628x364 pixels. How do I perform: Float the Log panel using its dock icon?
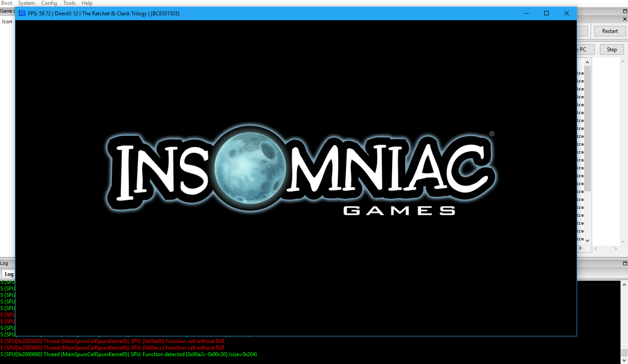pos(625,263)
